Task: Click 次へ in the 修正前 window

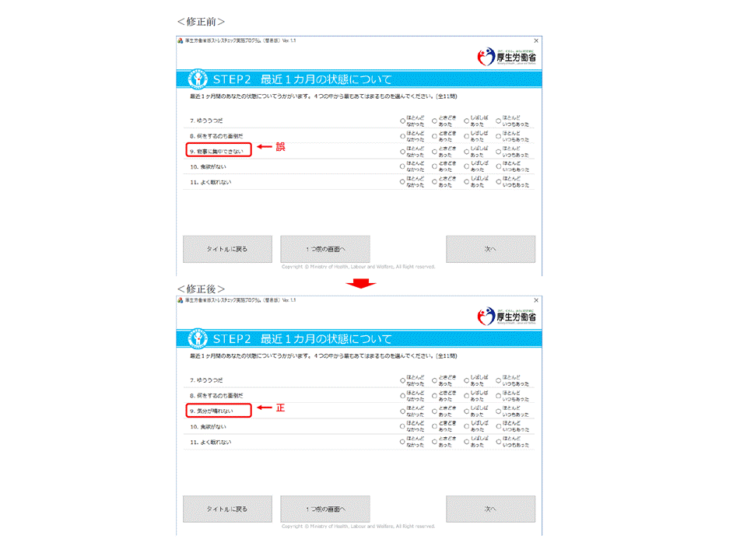Action: tap(490, 249)
